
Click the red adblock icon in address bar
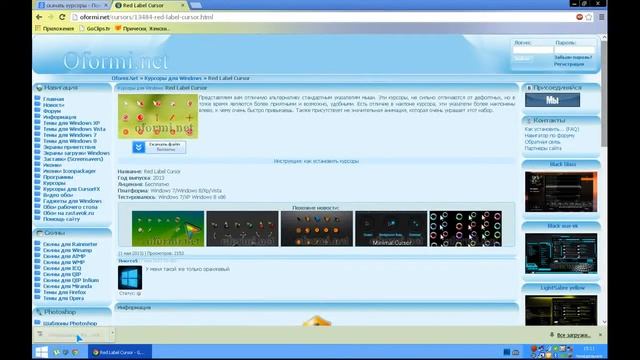coord(579,17)
